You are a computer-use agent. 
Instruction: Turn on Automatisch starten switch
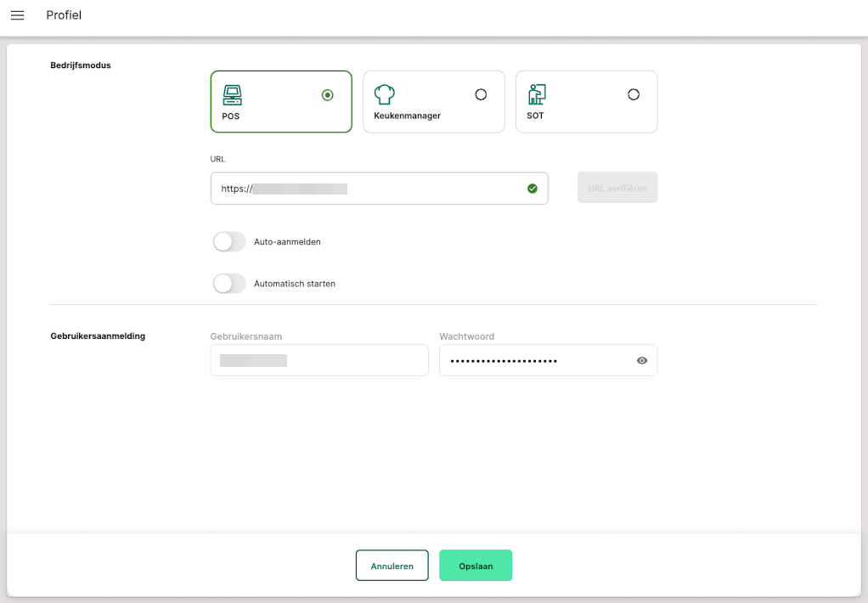[x=229, y=284]
